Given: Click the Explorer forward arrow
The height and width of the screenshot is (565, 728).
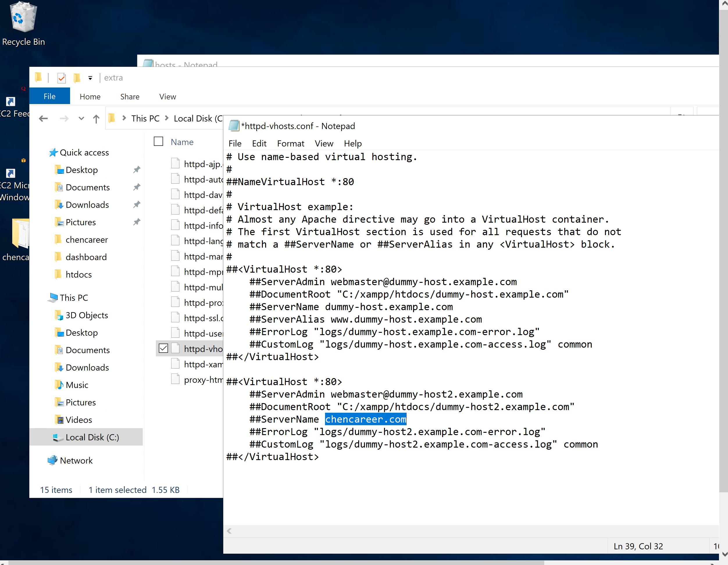Looking at the screenshot, I should click(64, 119).
